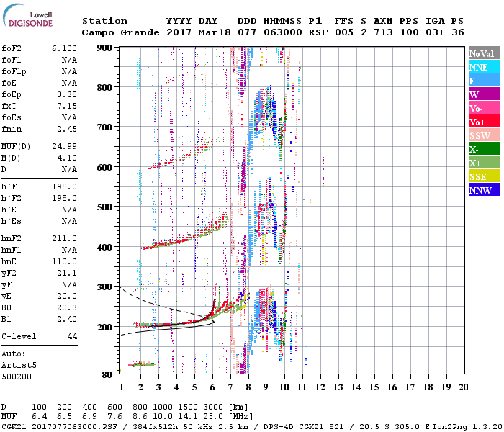Click the 900 km height axis label
The image size is (504, 432).
(x=104, y=48)
